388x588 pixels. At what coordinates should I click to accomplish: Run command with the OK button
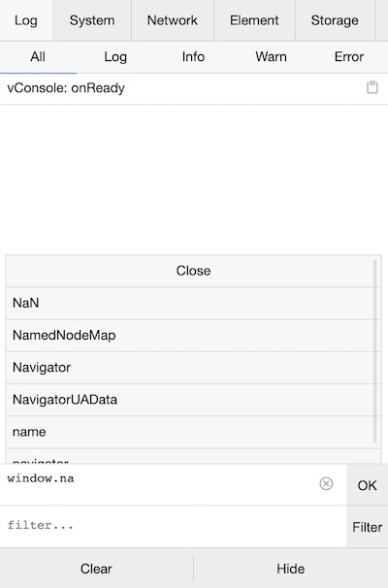tap(367, 485)
